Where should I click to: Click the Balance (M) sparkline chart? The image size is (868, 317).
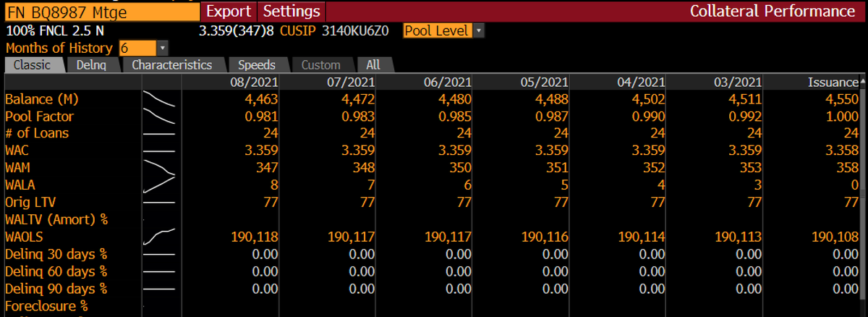tap(159, 99)
